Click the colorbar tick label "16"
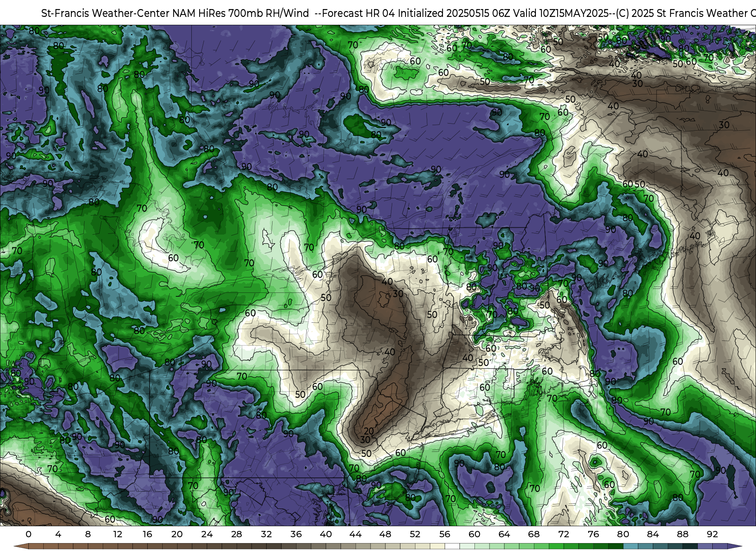This screenshot has width=756, height=551. 147,534
